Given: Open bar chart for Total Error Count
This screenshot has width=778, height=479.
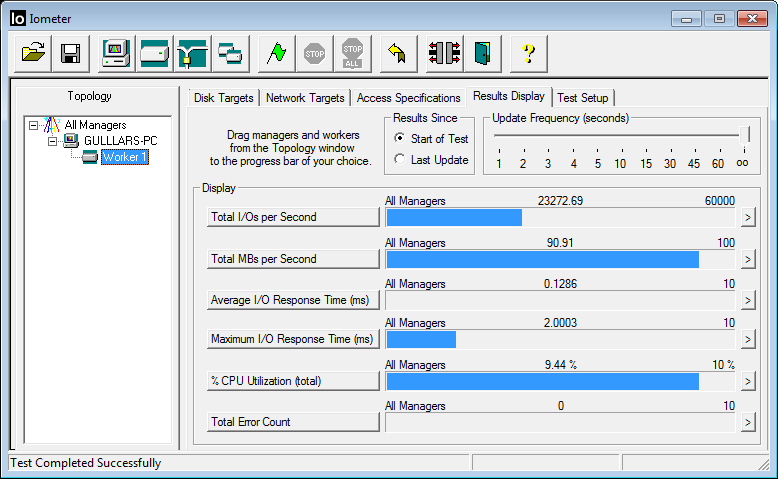Looking at the screenshot, I should (748, 422).
